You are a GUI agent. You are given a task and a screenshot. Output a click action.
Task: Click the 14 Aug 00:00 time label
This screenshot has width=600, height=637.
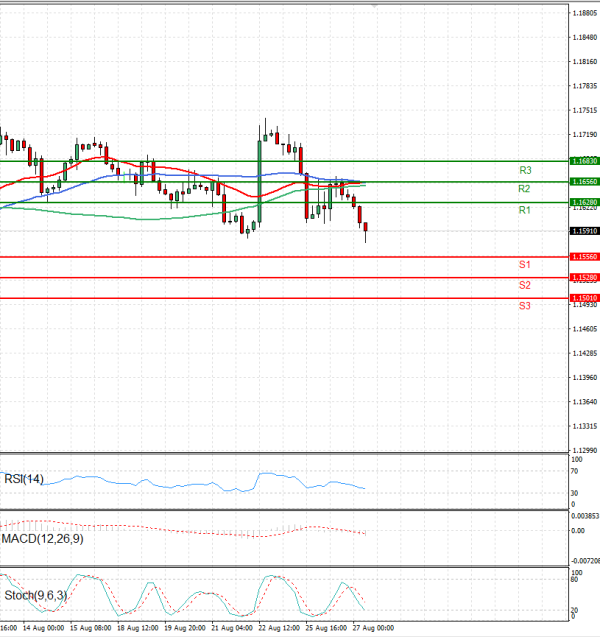(43, 628)
